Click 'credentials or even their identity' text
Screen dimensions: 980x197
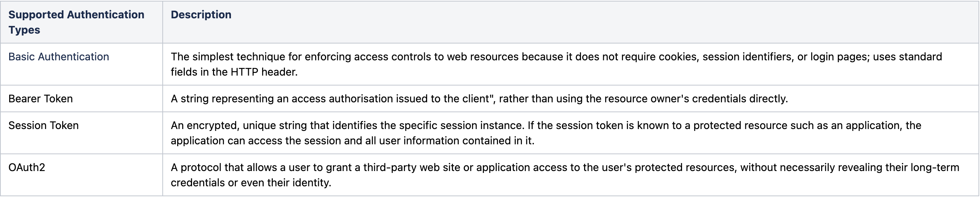pos(251,182)
